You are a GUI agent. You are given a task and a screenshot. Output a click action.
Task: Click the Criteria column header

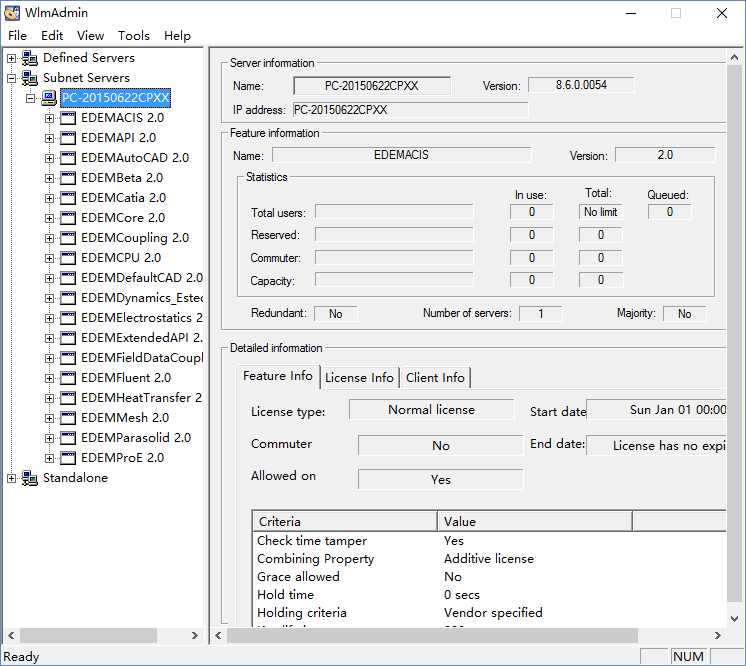(x=344, y=521)
